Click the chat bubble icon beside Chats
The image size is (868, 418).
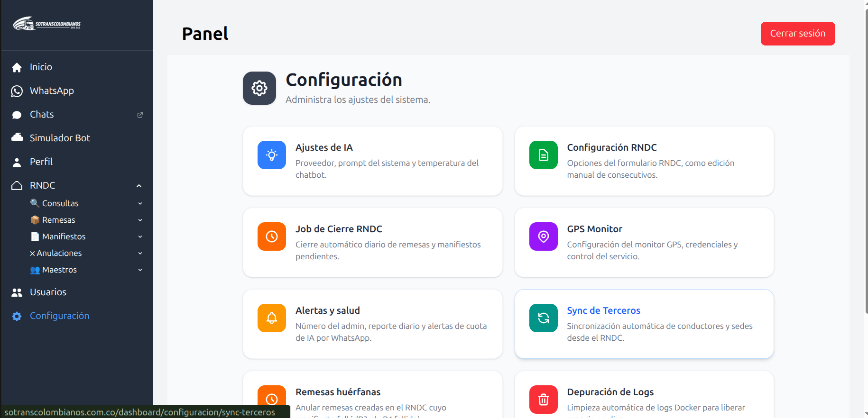[17, 115]
